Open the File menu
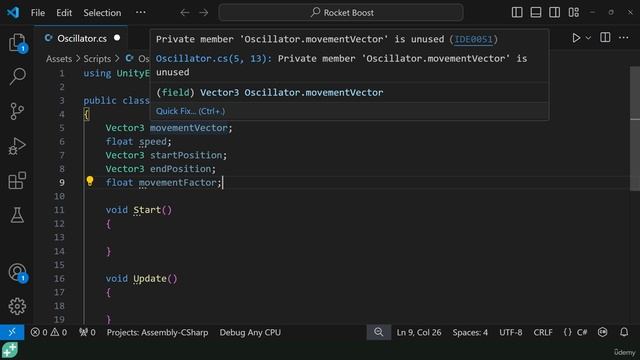640x360 pixels. [x=38, y=13]
